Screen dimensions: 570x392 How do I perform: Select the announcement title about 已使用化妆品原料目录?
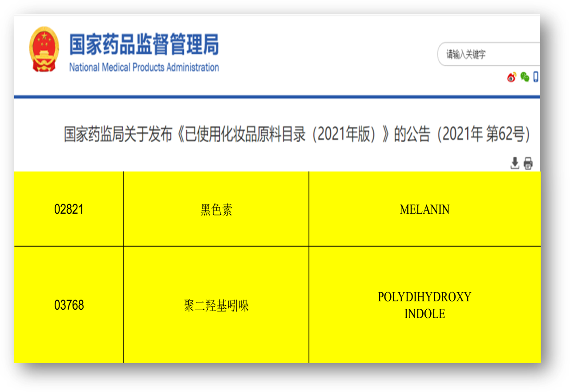(x=297, y=135)
